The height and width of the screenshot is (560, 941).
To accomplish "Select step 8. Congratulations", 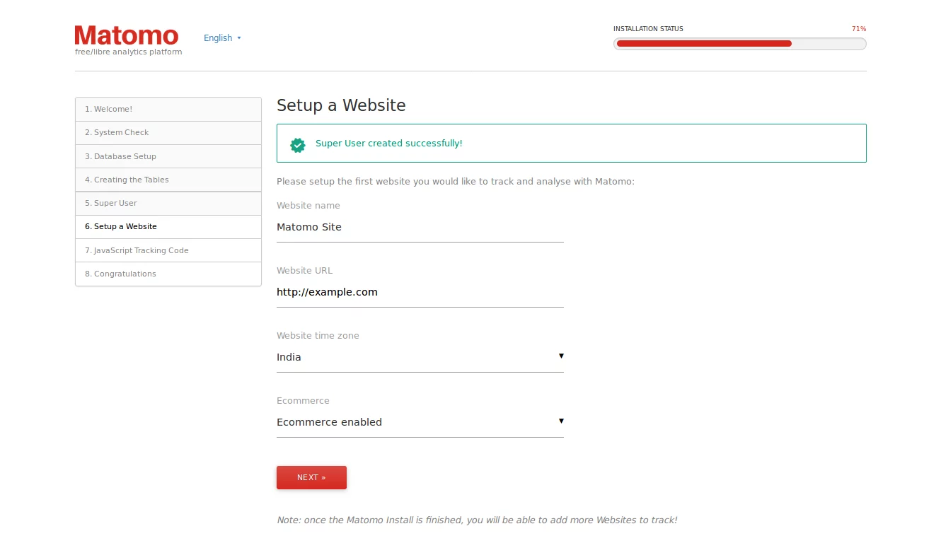I will click(168, 274).
